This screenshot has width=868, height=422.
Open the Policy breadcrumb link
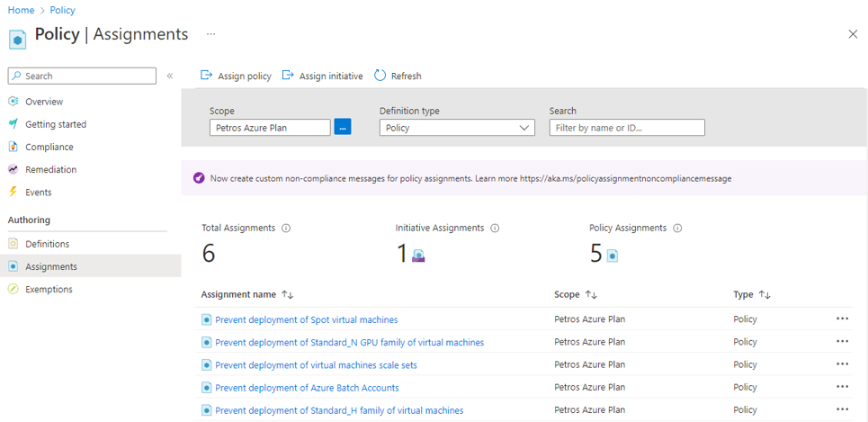(63, 10)
